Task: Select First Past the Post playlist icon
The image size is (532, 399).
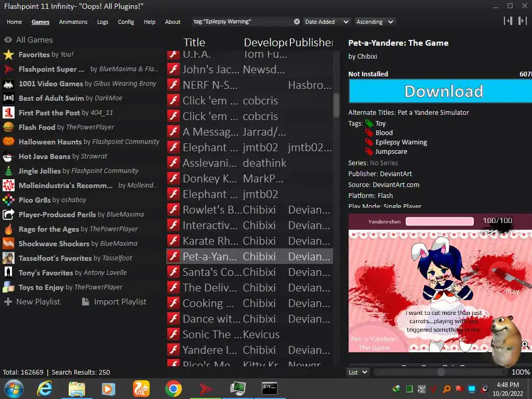Action: coord(8,113)
